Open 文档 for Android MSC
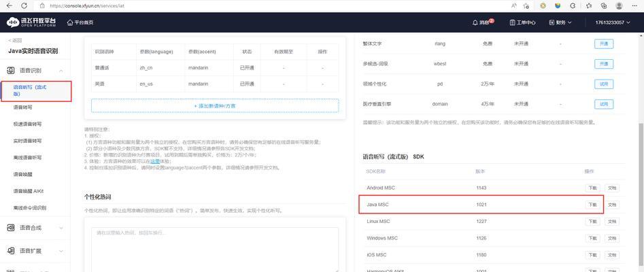 [612, 188]
